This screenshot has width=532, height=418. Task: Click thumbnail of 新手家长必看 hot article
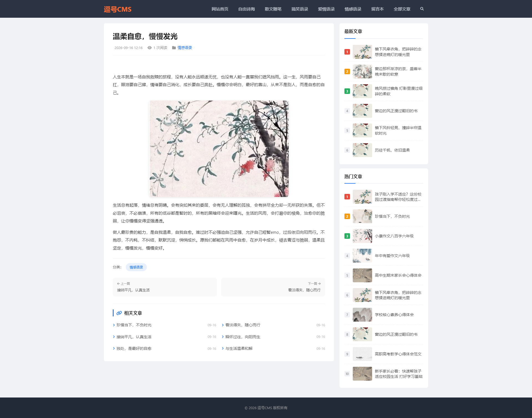[362, 374]
